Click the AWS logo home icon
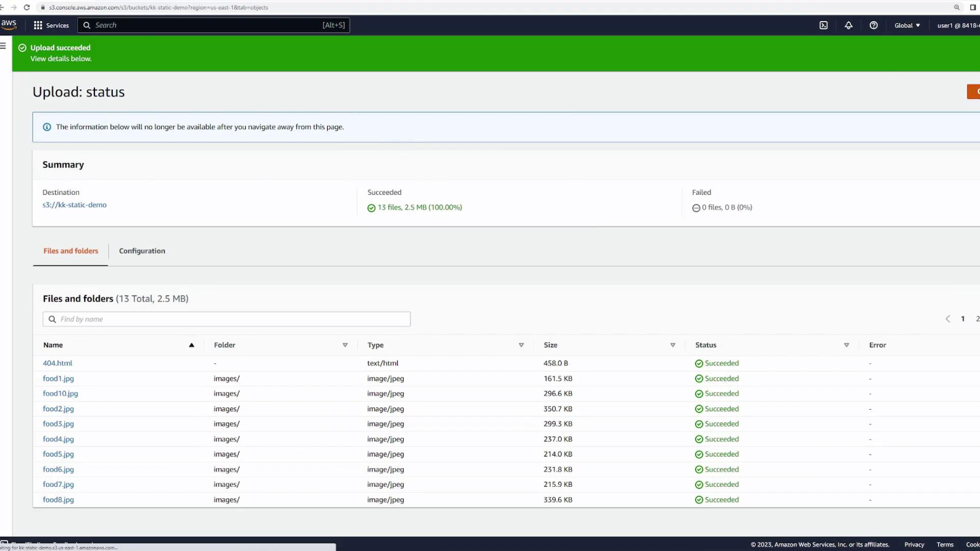The height and width of the screenshot is (551, 980). click(x=9, y=24)
